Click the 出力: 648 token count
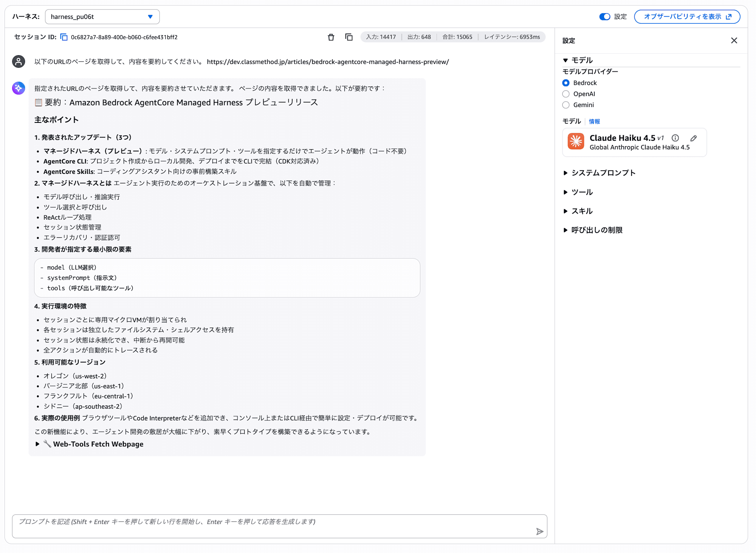756x553 pixels. [x=419, y=37]
